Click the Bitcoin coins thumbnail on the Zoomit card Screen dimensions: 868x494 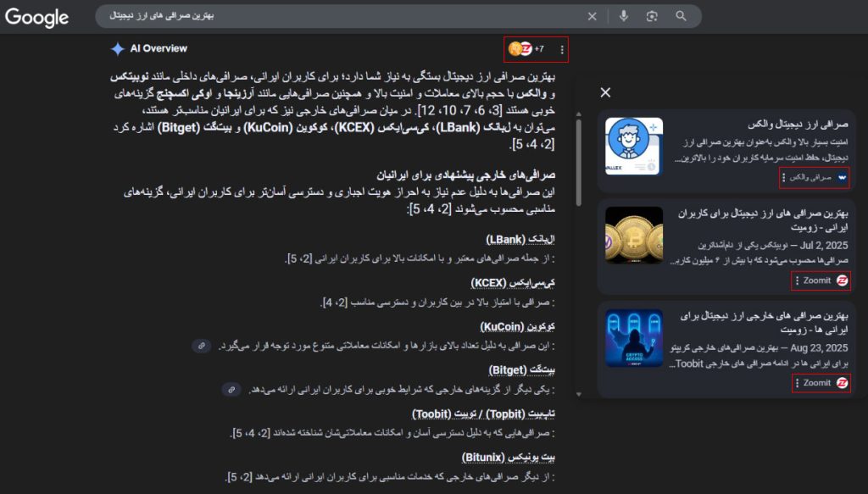633,241
